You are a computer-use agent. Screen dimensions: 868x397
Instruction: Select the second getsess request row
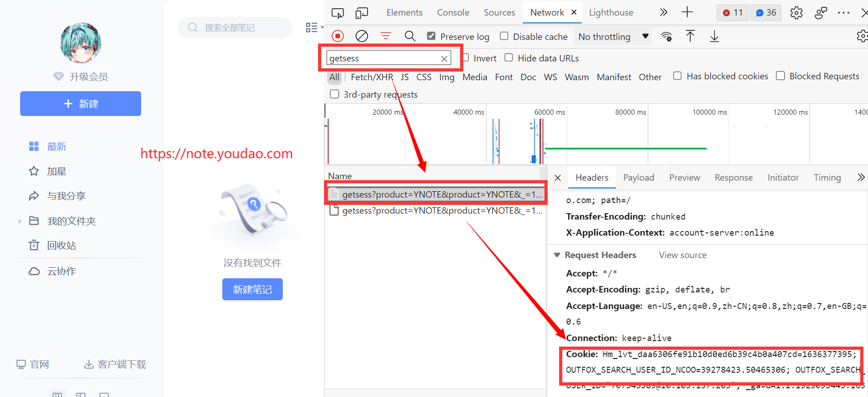coord(435,210)
